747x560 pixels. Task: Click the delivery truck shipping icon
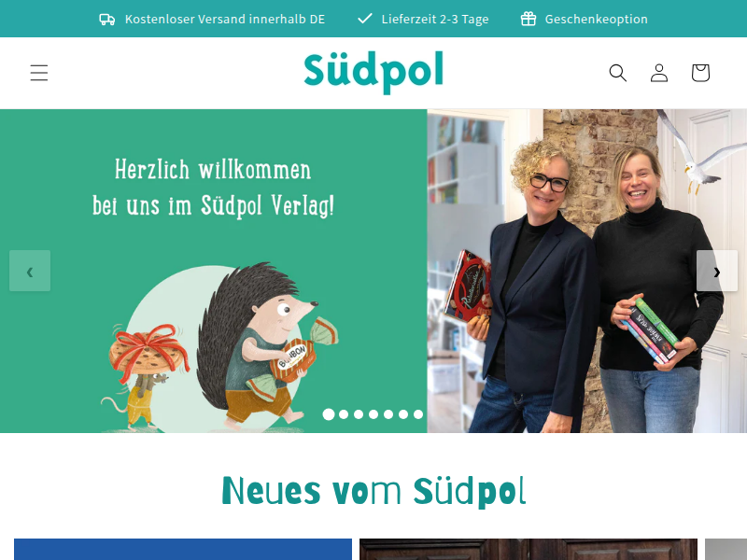click(106, 19)
